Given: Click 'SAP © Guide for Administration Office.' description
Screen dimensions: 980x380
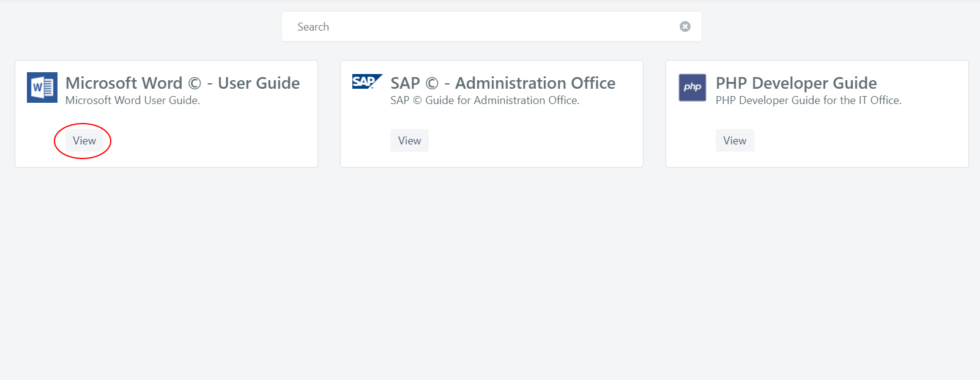Looking at the screenshot, I should (485, 100).
